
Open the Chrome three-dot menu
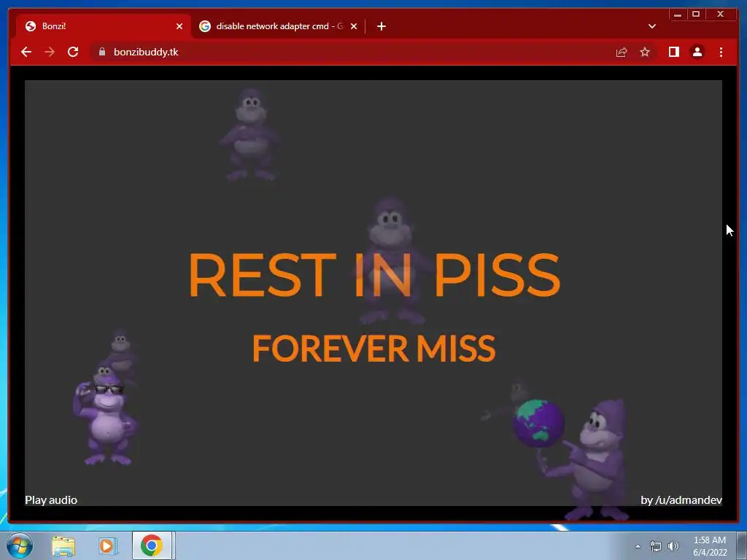pyautogui.click(x=721, y=52)
